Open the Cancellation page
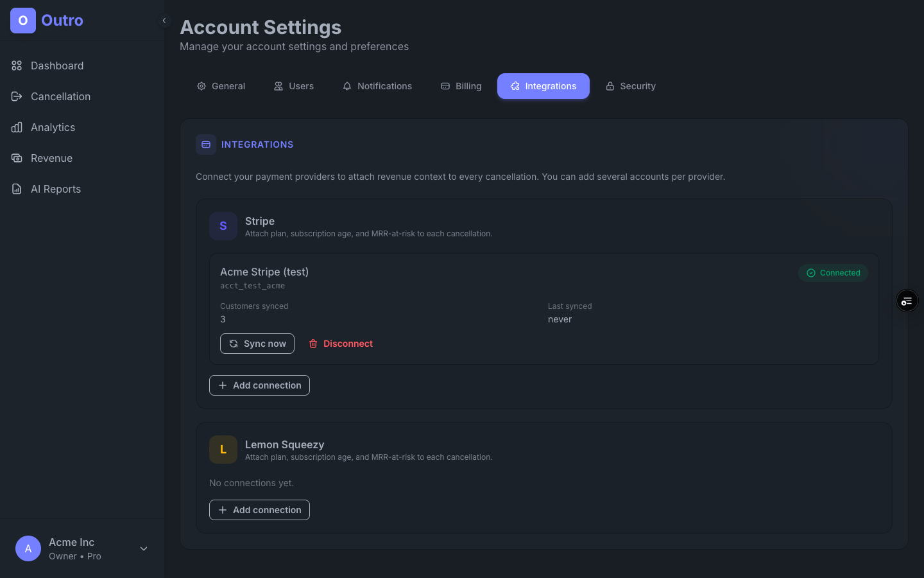The image size is (924, 578). point(82,96)
